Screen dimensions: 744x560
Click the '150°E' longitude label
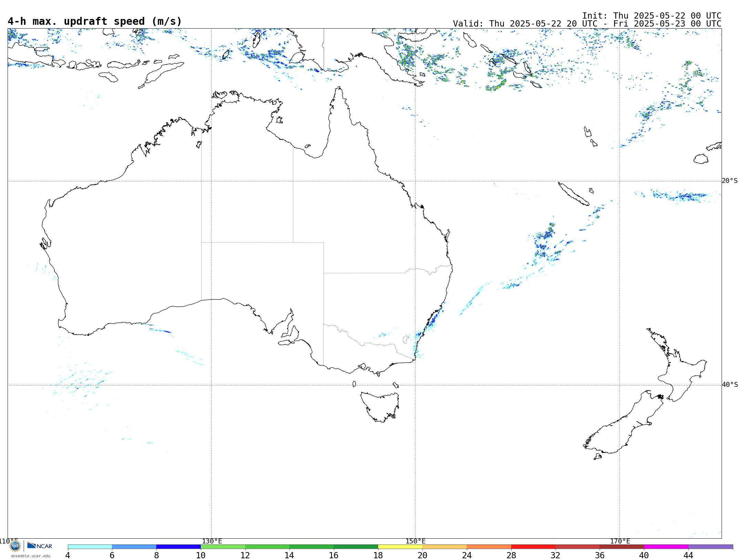(x=415, y=541)
